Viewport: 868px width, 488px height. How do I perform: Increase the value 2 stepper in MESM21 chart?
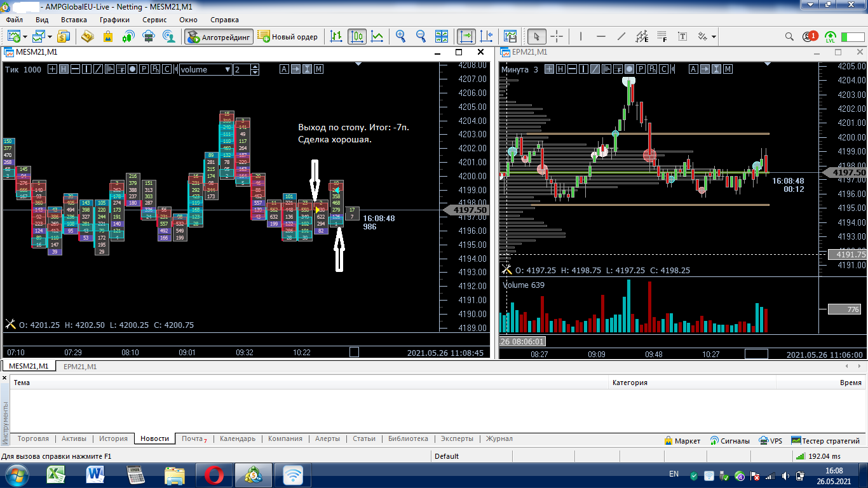point(255,67)
